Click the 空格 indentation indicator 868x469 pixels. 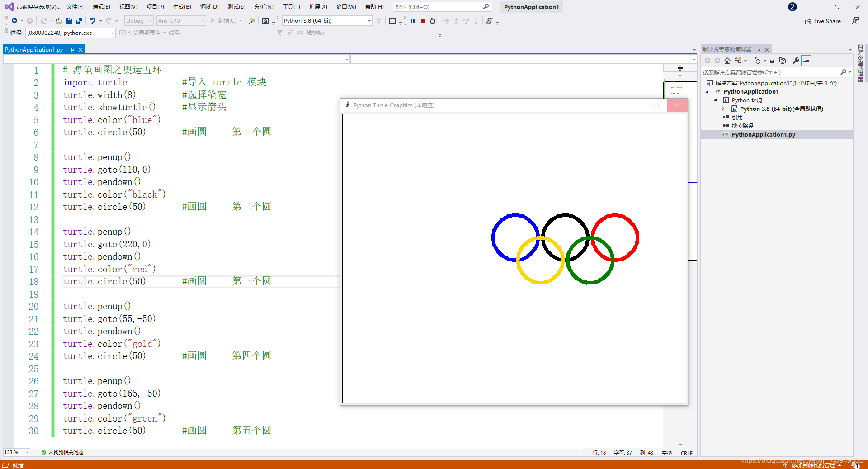pyautogui.click(x=666, y=453)
